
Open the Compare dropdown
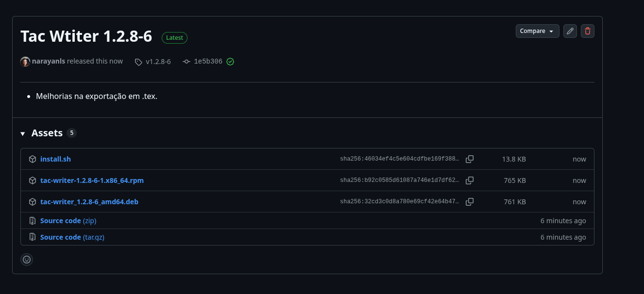[x=537, y=31]
